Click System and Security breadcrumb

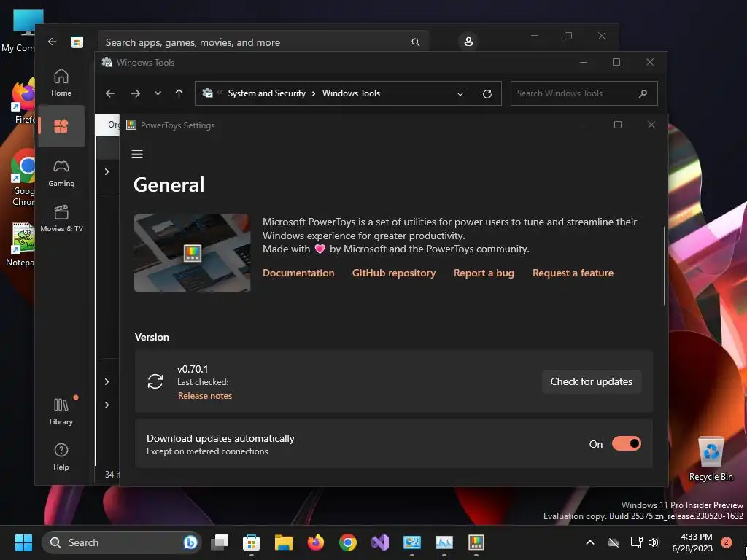point(266,93)
